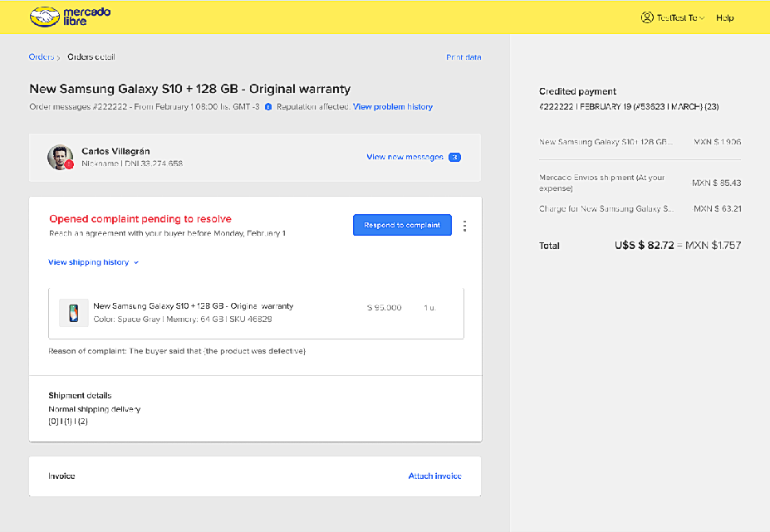Open the three-dot complaint options menu
The image size is (770, 532).
[x=464, y=226]
